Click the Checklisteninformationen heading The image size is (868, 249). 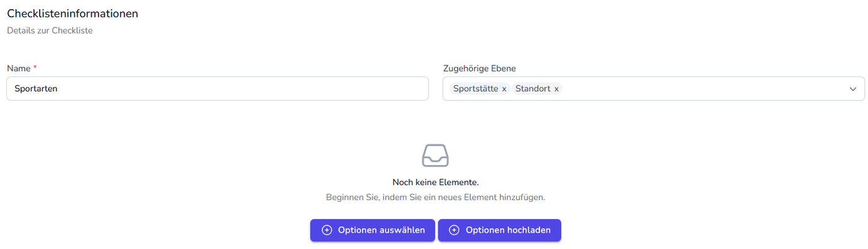coord(73,14)
